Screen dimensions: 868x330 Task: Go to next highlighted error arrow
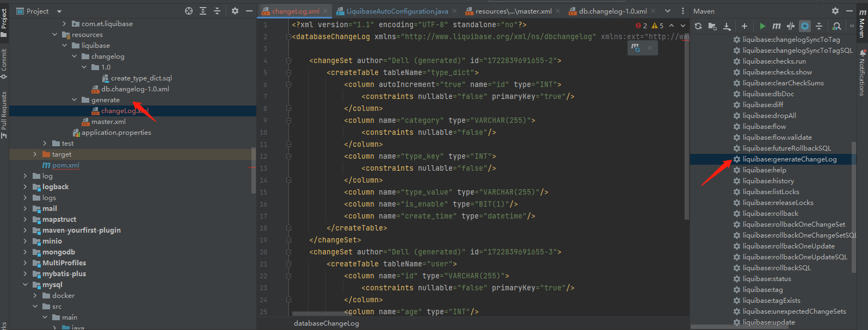[682, 26]
